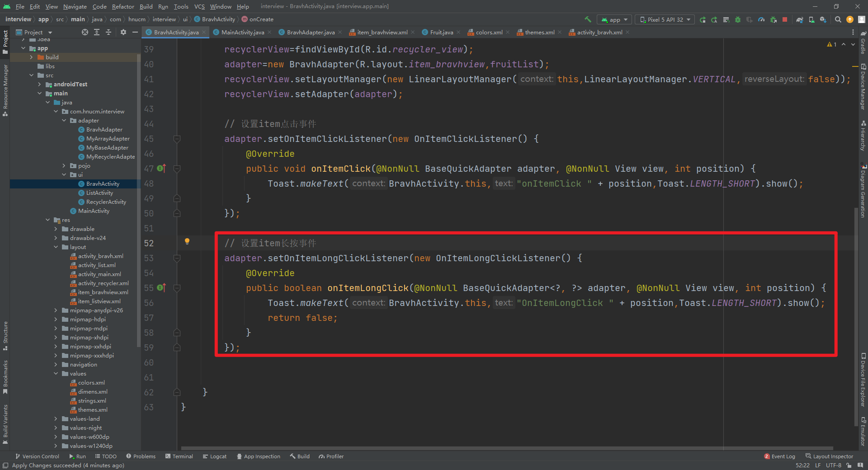Click the orange update available icon

[x=850, y=19]
